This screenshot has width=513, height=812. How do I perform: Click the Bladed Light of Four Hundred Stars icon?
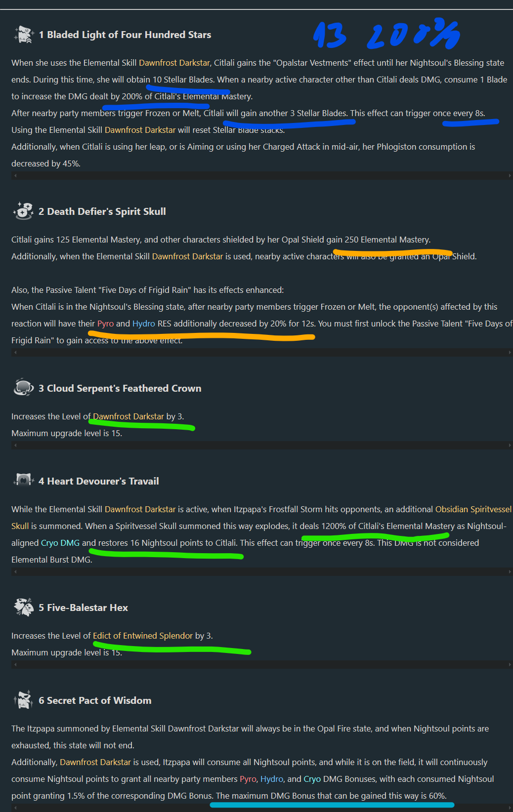23,35
